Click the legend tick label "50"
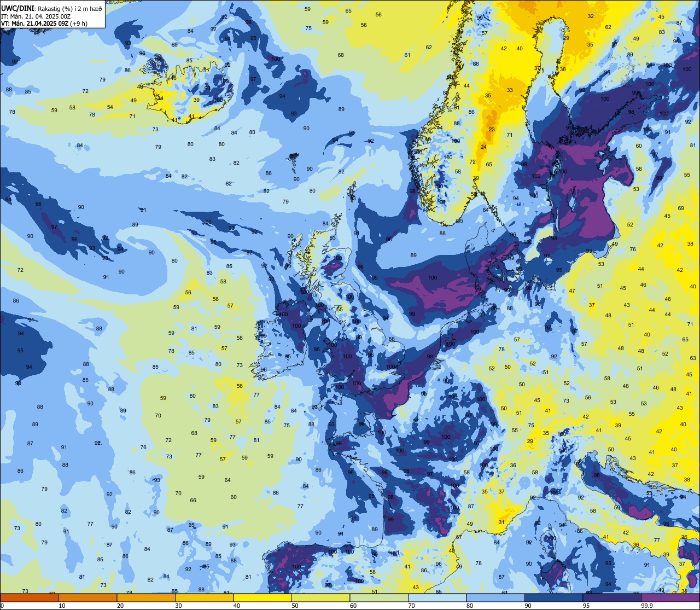 (295, 606)
